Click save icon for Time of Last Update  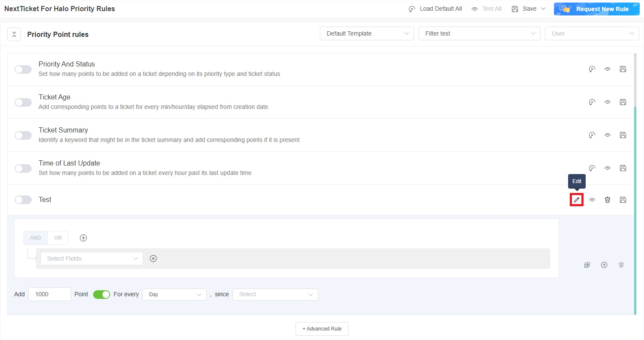pyautogui.click(x=623, y=168)
